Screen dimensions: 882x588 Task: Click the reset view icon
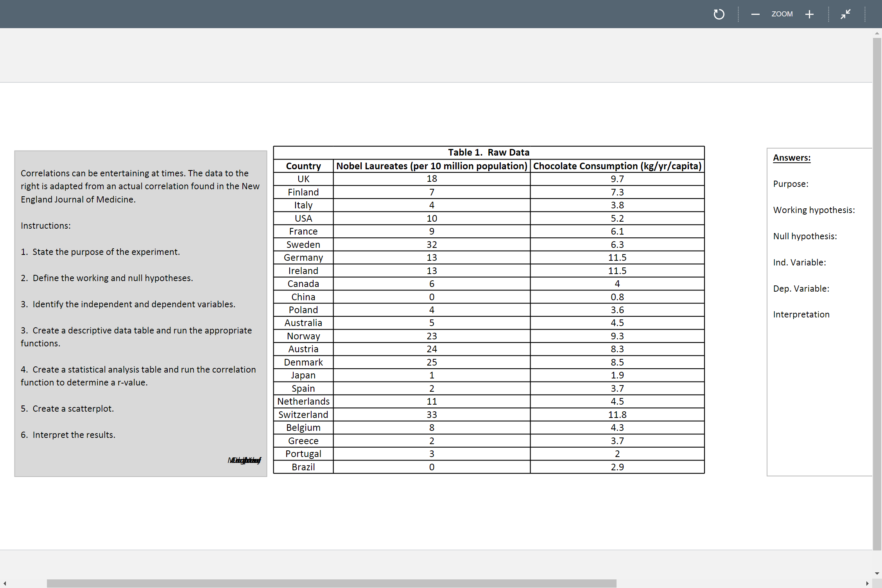tap(719, 14)
